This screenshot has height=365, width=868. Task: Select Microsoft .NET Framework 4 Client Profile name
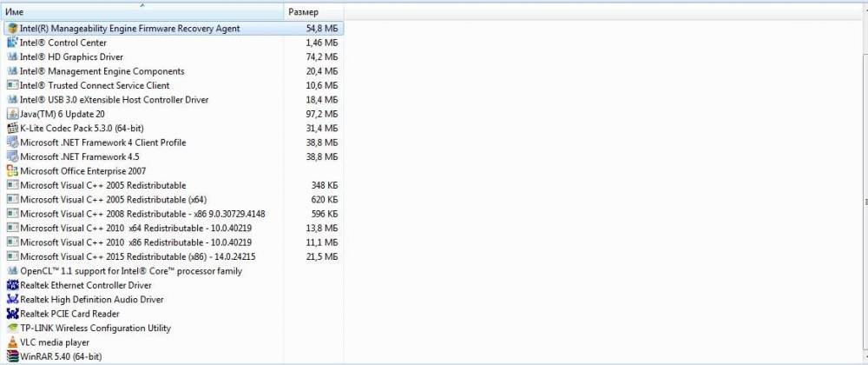click(103, 143)
